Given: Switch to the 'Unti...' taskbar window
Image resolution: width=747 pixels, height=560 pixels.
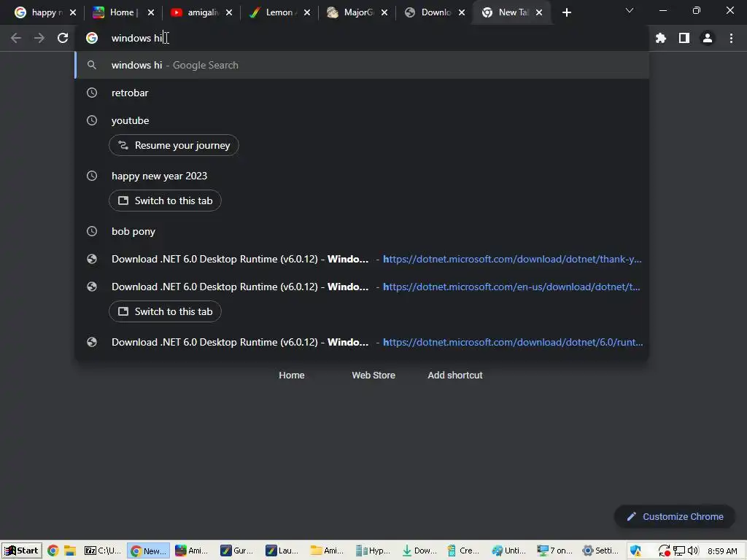Looking at the screenshot, I should [x=508, y=551].
